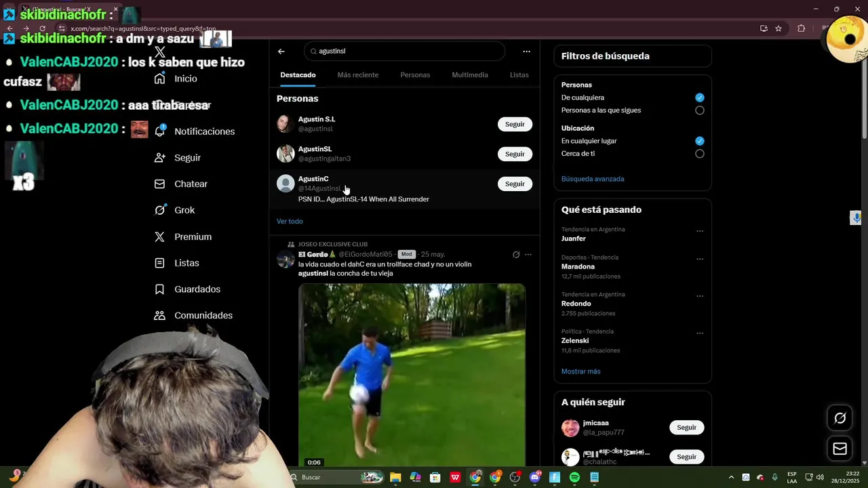Open Comunidades in the sidebar
This screenshot has width=868, height=488.
[193, 315]
